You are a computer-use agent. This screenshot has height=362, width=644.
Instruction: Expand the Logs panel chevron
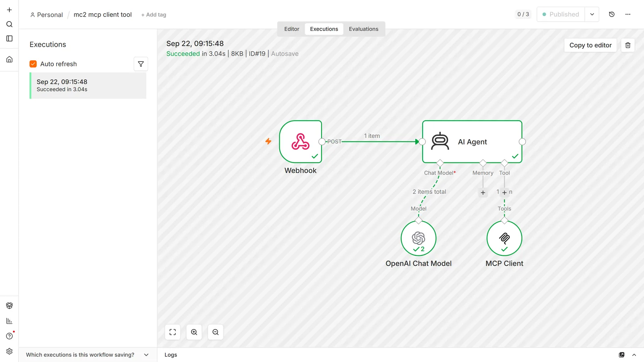[634, 355]
